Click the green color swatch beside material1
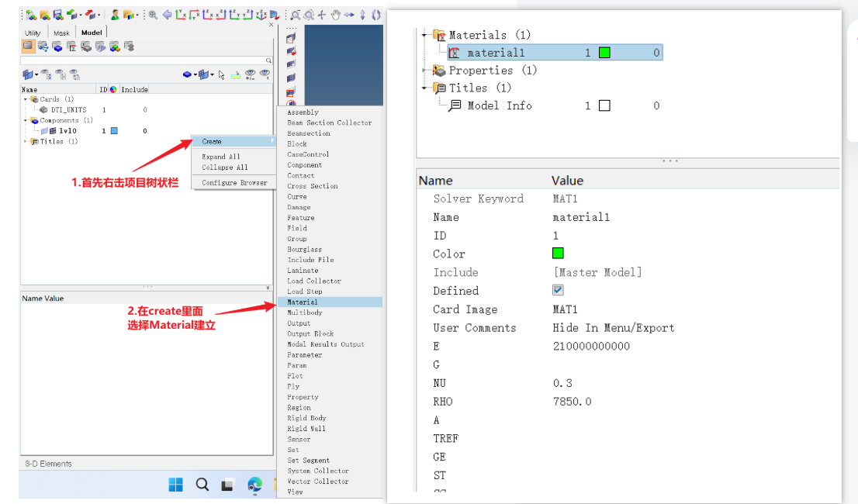858x504 pixels. [x=604, y=53]
